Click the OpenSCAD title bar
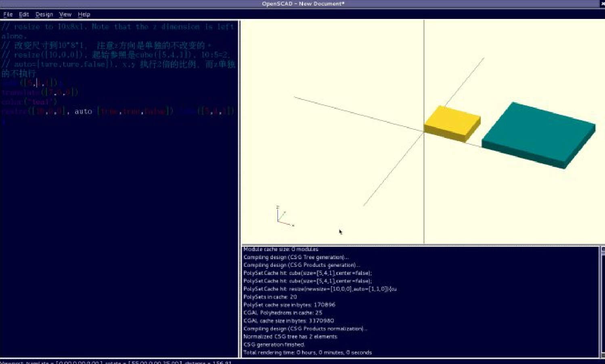605x364 pixels. click(x=303, y=4)
